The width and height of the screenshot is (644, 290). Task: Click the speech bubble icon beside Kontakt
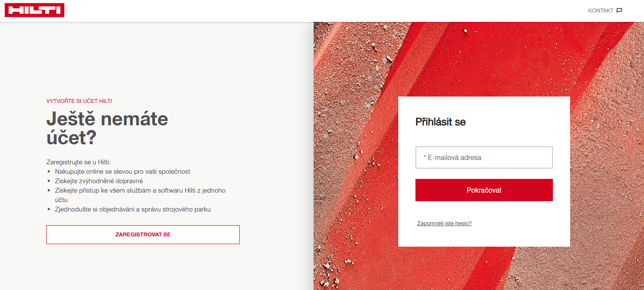point(619,11)
